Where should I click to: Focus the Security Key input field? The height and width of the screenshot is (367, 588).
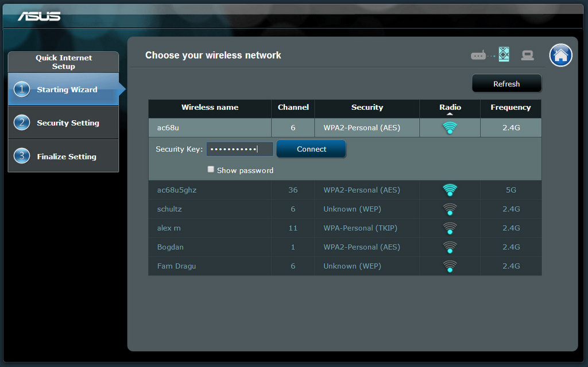click(x=239, y=149)
